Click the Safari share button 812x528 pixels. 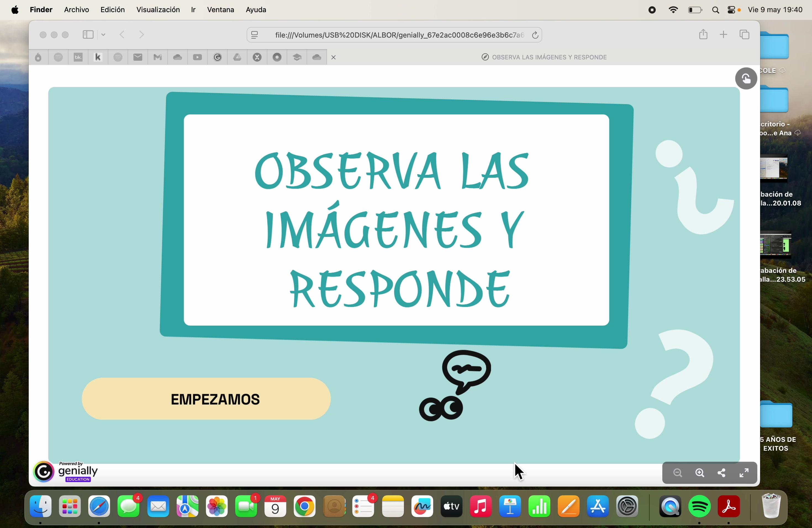pos(703,35)
